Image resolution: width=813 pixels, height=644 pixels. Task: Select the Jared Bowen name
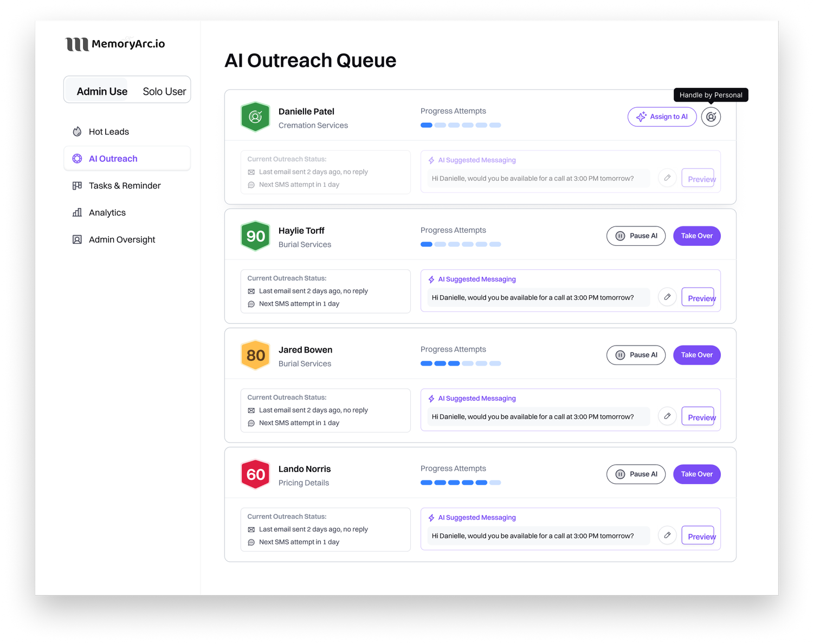(305, 350)
